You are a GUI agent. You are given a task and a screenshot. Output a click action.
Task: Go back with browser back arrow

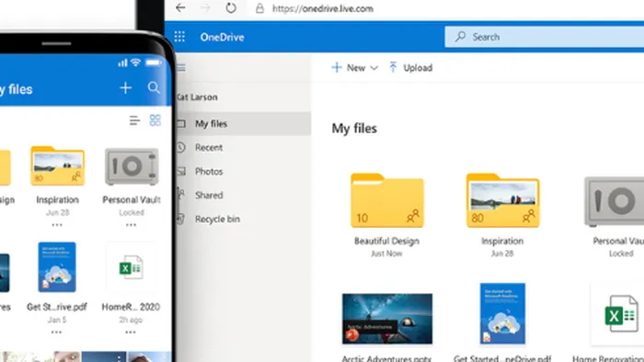click(x=180, y=7)
